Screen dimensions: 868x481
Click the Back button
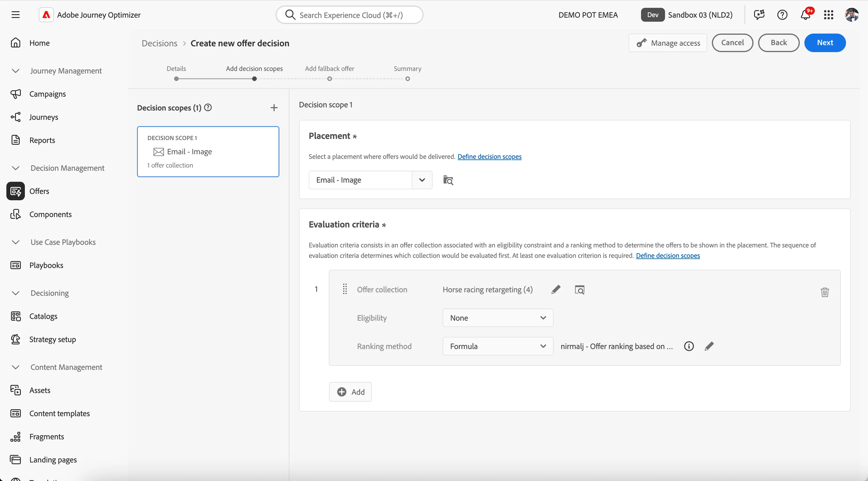pyautogui.click(x=778, y=43)
